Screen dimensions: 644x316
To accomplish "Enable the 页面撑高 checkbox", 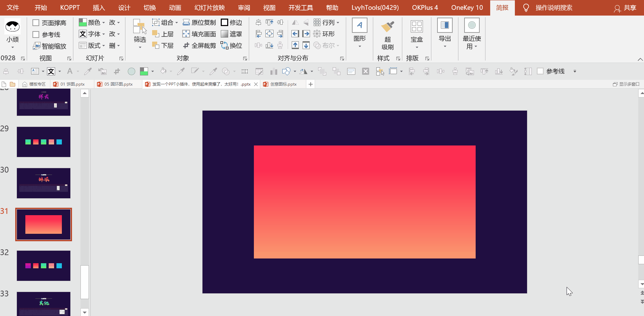I will click(x=36, y=23).
